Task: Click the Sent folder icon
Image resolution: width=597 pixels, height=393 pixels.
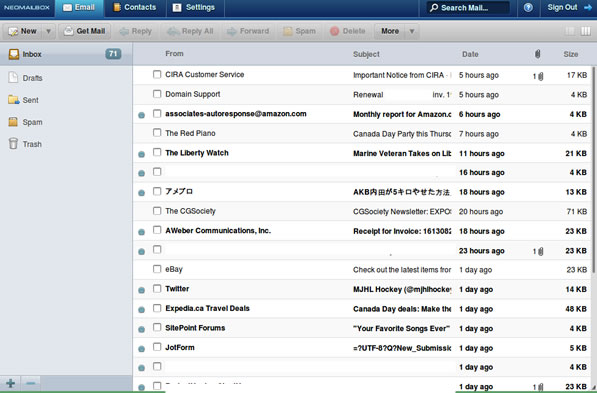Action: pos(14,100)
